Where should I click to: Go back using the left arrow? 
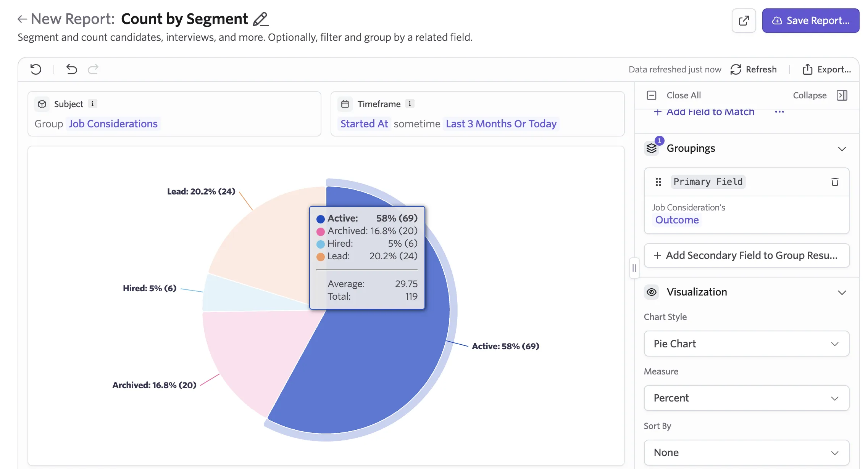(22, 19)
